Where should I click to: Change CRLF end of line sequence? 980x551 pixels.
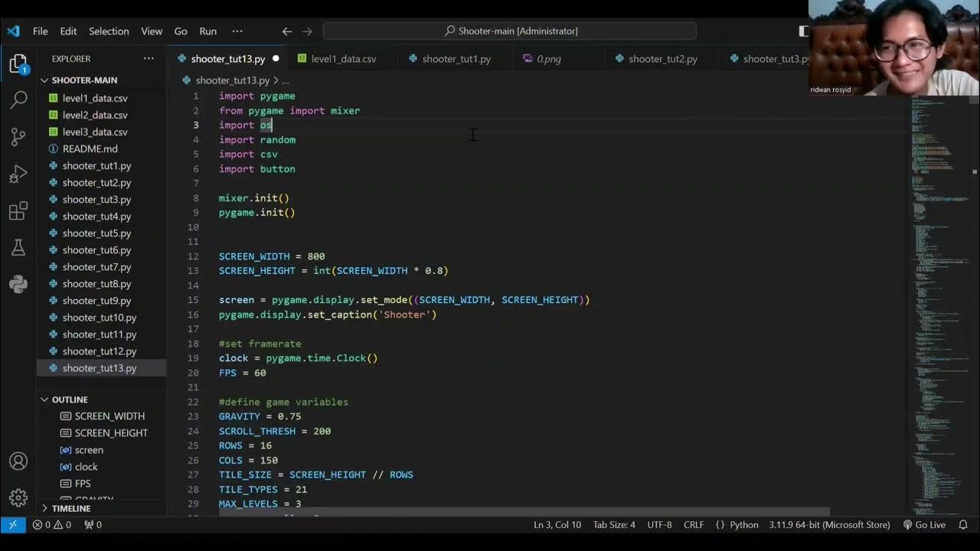[694, 525]
